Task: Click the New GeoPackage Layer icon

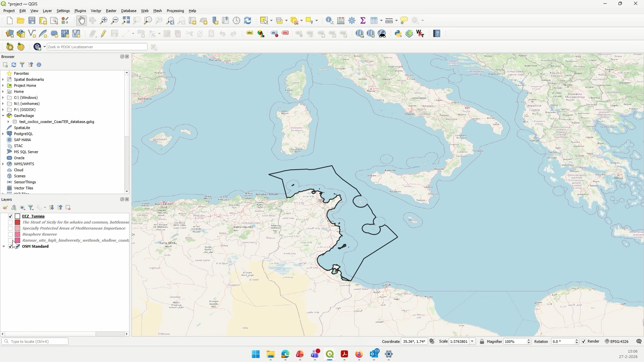Action: 21,34
